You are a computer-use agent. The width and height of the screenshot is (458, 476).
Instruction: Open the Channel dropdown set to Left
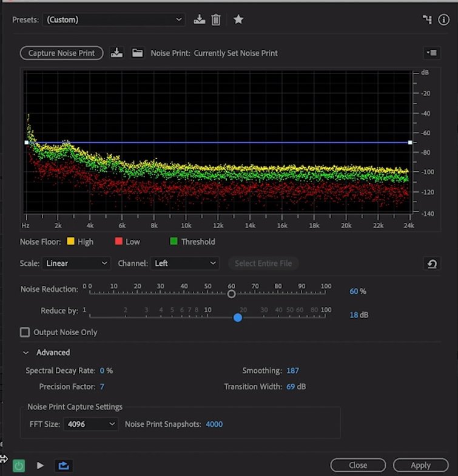(x=185, y=263)
